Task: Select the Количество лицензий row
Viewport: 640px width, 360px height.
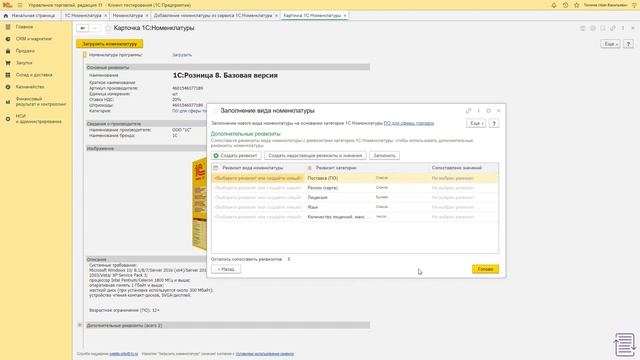Action: pos(355,217)
